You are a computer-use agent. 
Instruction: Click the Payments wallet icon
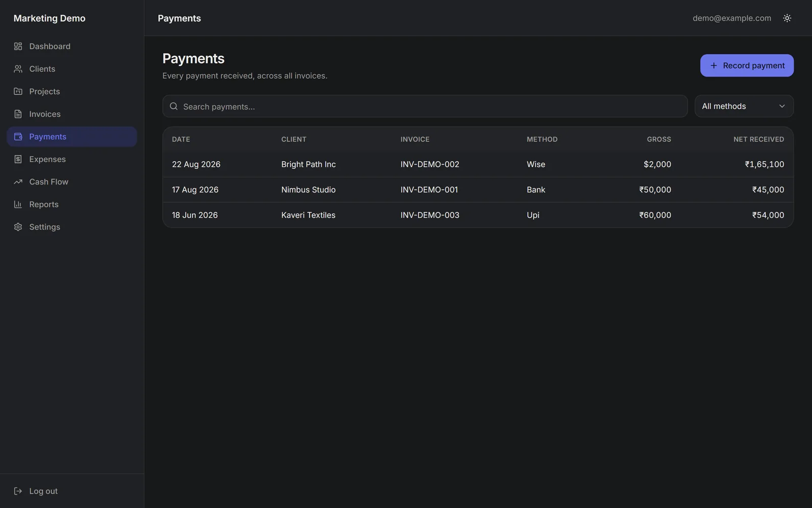(x=18, y=137)
